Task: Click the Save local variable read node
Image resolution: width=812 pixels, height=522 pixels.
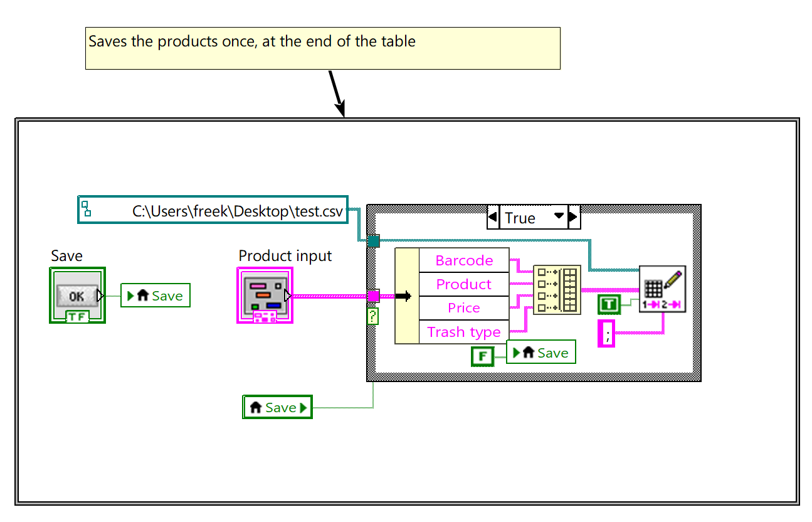Action: coord(277,407)
